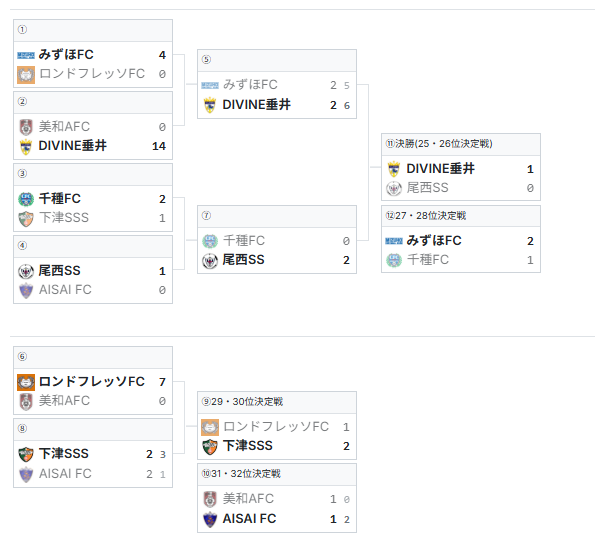This screenshot has height=558, width=595.
Task: Select 下津SSS team name in match 8
Action: [64, 454]
